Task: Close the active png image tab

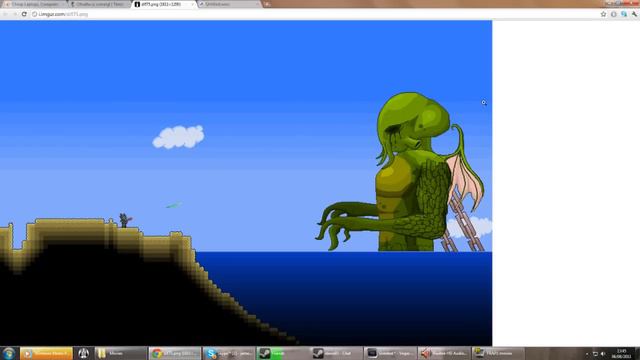Action: 192,4
